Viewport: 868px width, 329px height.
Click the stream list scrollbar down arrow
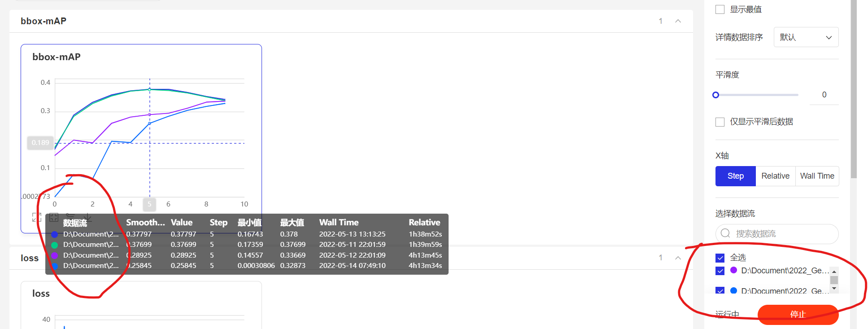tap(834, 288)
